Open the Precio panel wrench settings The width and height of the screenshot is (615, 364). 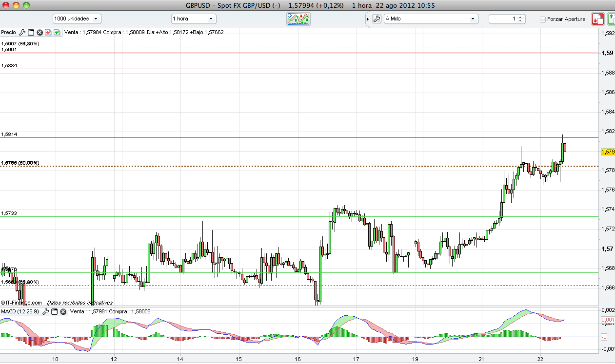22,32
